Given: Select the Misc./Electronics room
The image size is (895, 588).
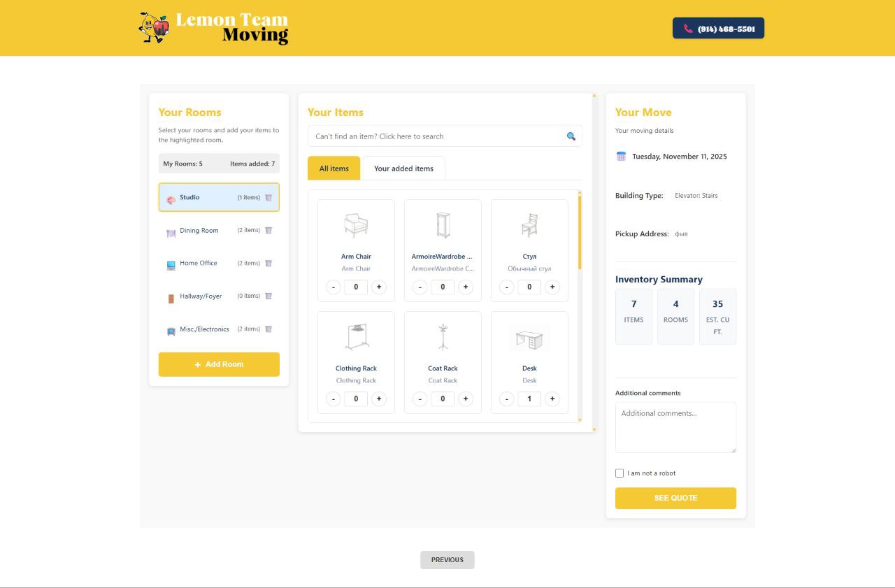Looking at the screenshot, I should pos(219,329).
